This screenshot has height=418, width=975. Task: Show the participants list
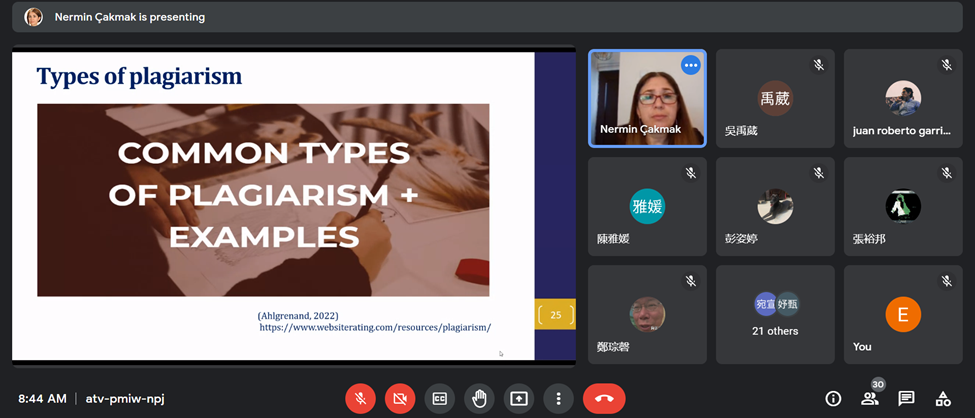(x=869, y=398)
